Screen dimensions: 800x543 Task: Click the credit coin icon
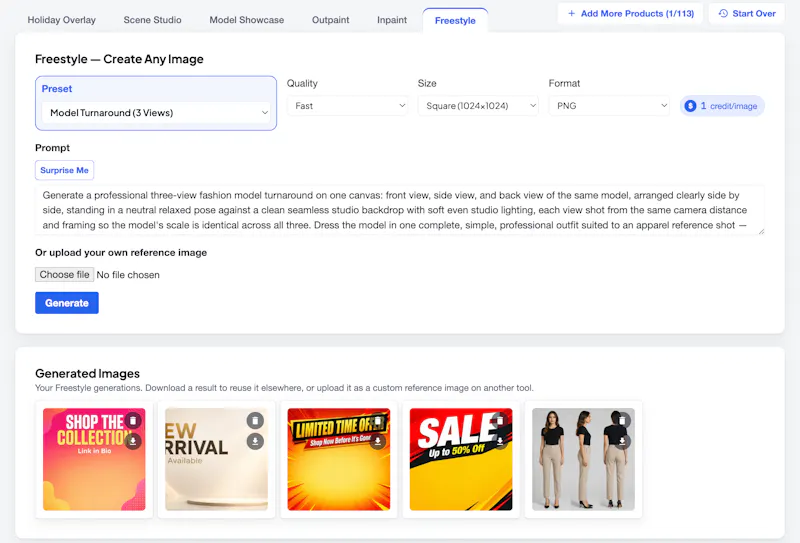[x=690, y=106]
